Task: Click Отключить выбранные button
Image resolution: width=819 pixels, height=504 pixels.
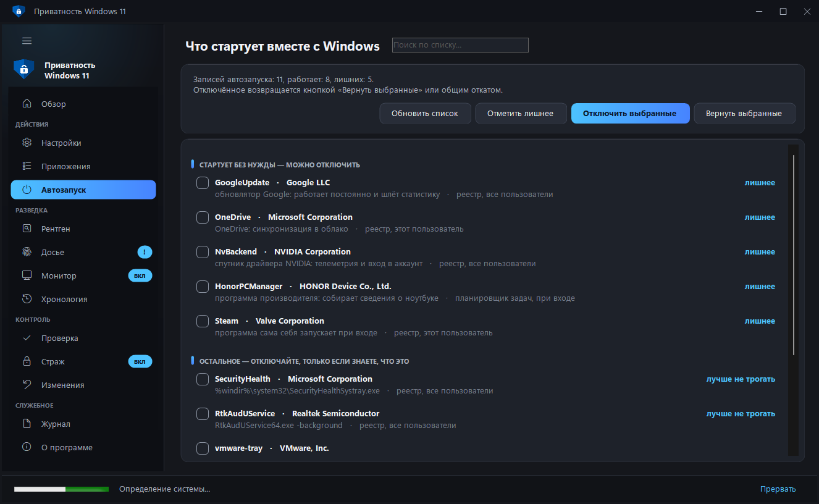Action: 630,114
